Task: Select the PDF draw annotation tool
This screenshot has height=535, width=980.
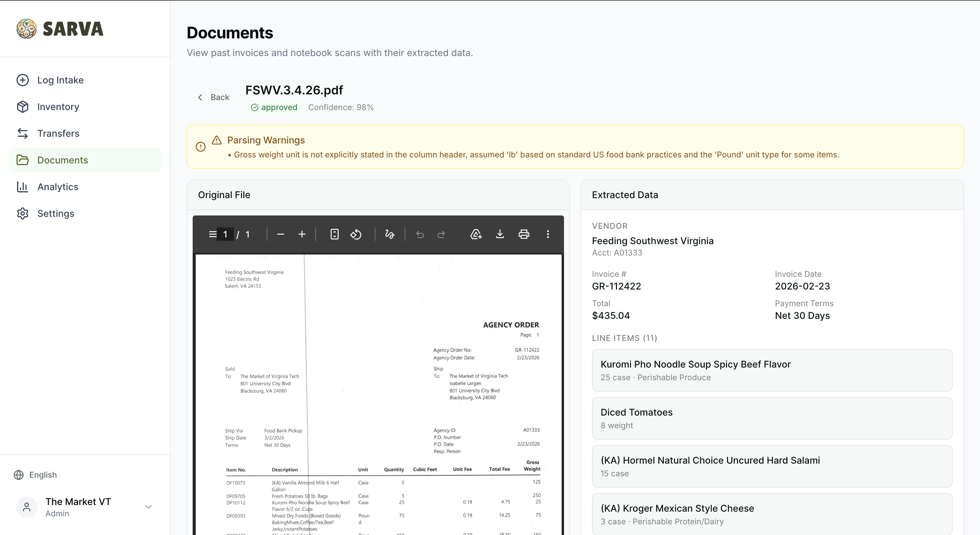Action: point(389,234)
